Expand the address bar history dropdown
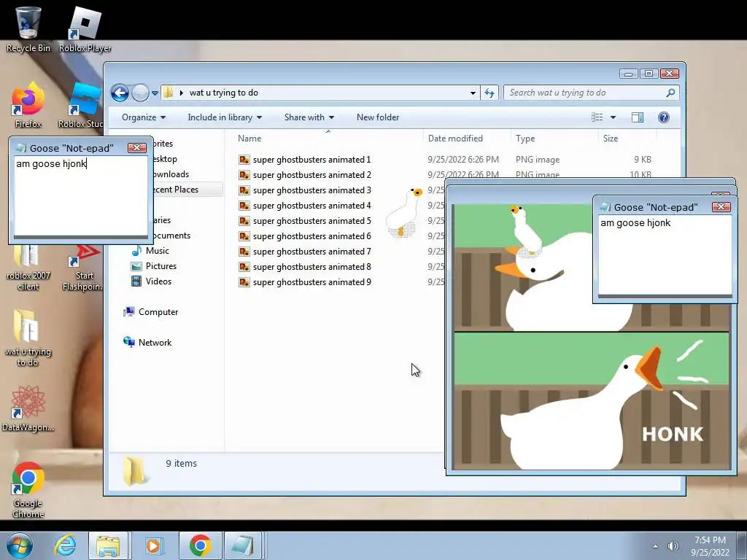Viewport: 747px width, 560px height. (x=473, y=93)
